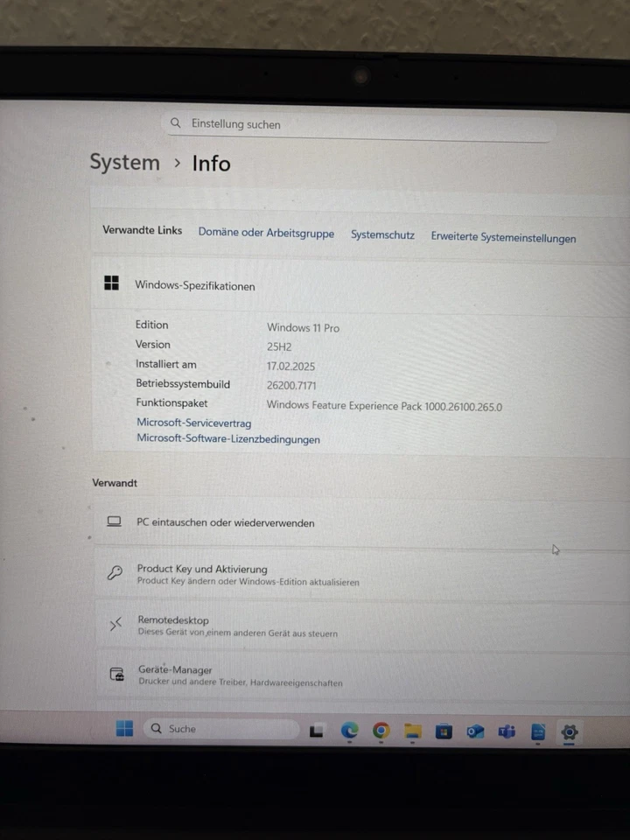Launch Google Chrome from taskbar
Screen dimensions: 630x840
381,731
